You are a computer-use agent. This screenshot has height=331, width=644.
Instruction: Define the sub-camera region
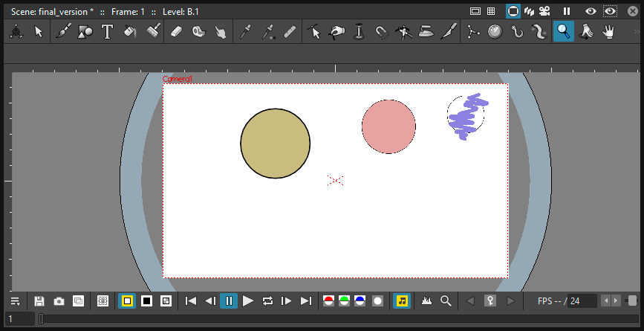coord(103,301)
